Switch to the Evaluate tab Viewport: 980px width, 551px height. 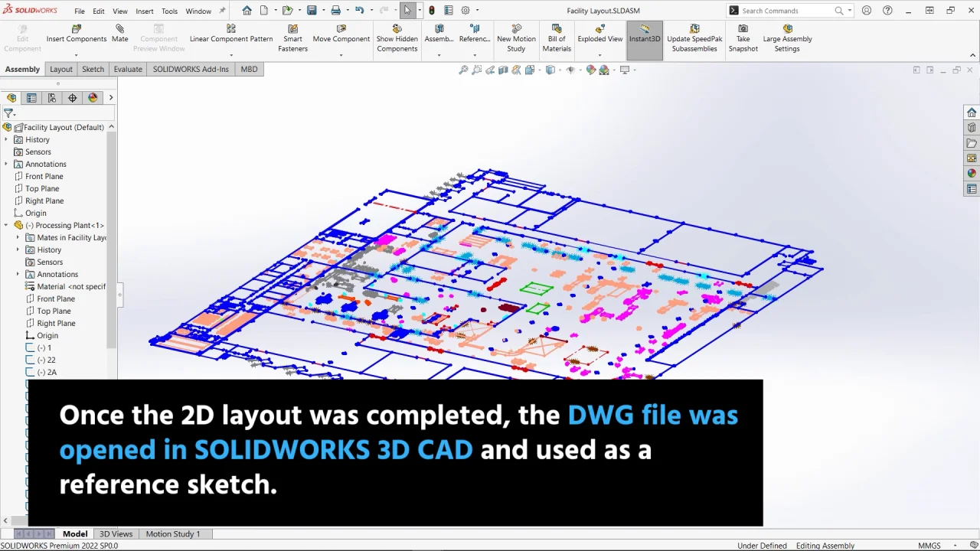click(128, 69)
